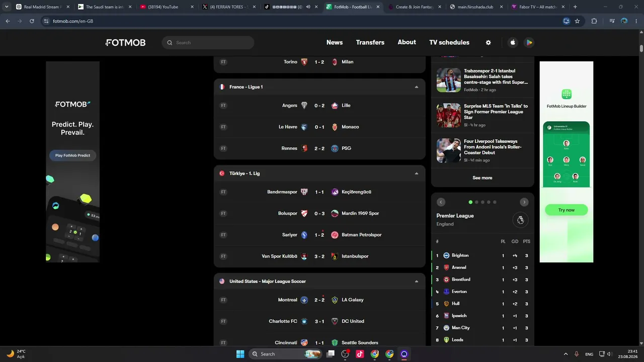644x362 pixels.
Task: Close the FotMob browser tab
Action: tap(378, 7)
